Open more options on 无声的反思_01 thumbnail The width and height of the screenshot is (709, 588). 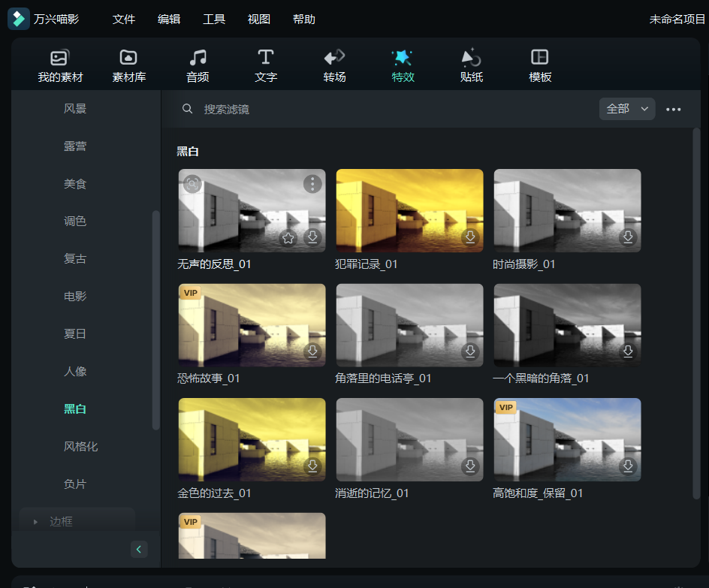pos(312,184)
